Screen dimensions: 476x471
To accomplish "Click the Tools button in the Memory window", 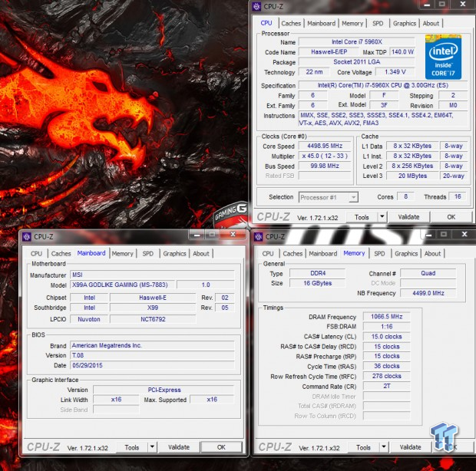I will [x=363, y=447].
